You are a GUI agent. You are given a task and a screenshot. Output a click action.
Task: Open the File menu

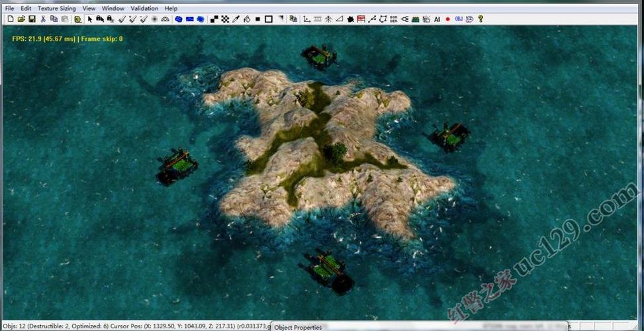(9, 9)
